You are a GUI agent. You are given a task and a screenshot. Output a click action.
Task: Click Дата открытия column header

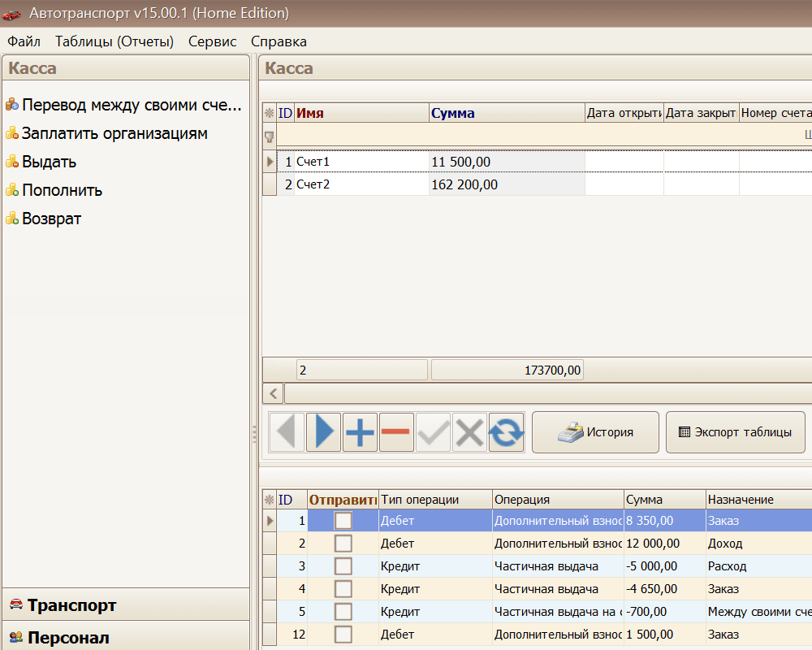(624, 113)
